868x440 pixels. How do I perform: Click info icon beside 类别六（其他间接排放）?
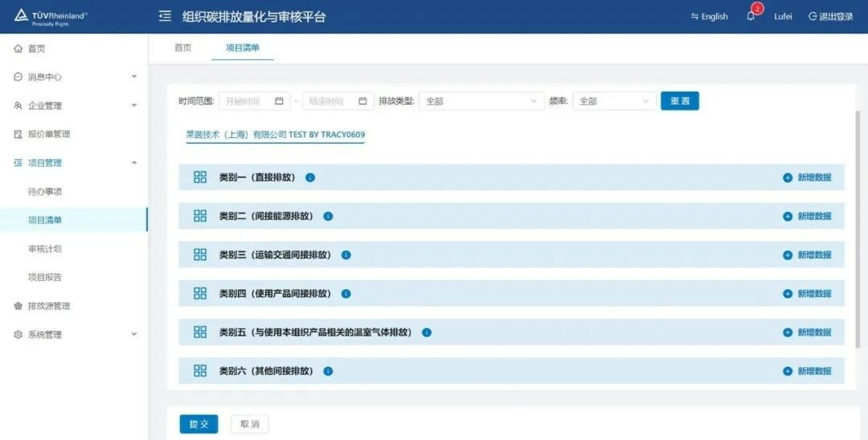(x=328, y=371)
